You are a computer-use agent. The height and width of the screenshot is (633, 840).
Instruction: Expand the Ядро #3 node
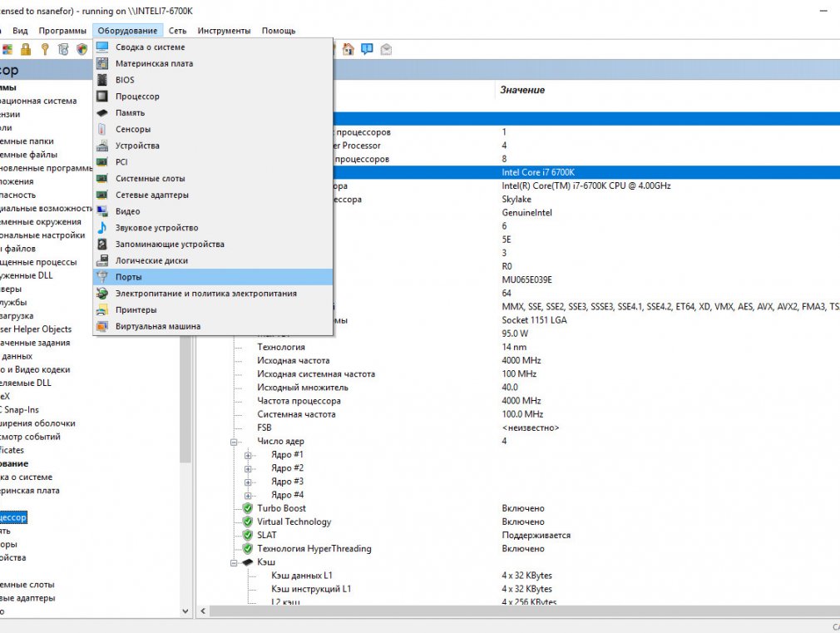pyautogui.click(x=248, y=482)
